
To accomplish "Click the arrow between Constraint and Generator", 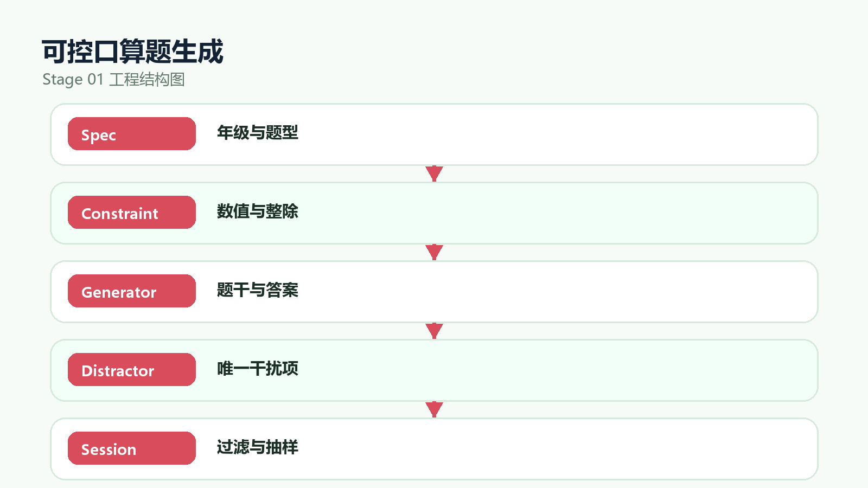I will [x=434, y=252].
